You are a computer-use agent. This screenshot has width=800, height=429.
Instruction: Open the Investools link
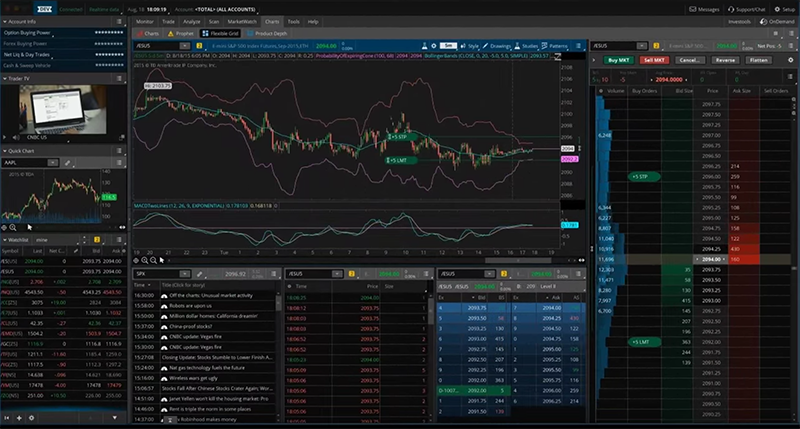tap(739, 21)
